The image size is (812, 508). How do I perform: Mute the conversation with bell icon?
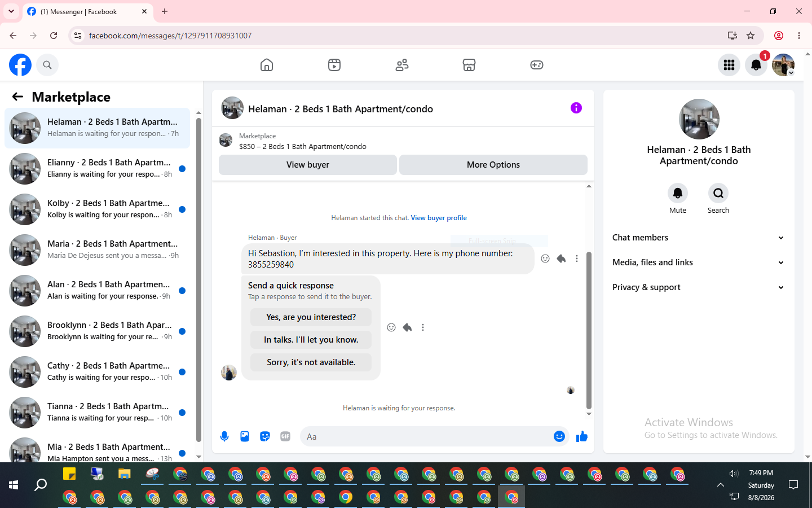point(678,193)
